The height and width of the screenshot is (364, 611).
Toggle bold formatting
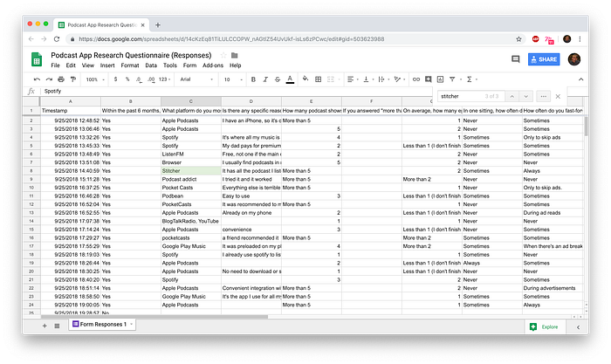[x=253, y=79]
